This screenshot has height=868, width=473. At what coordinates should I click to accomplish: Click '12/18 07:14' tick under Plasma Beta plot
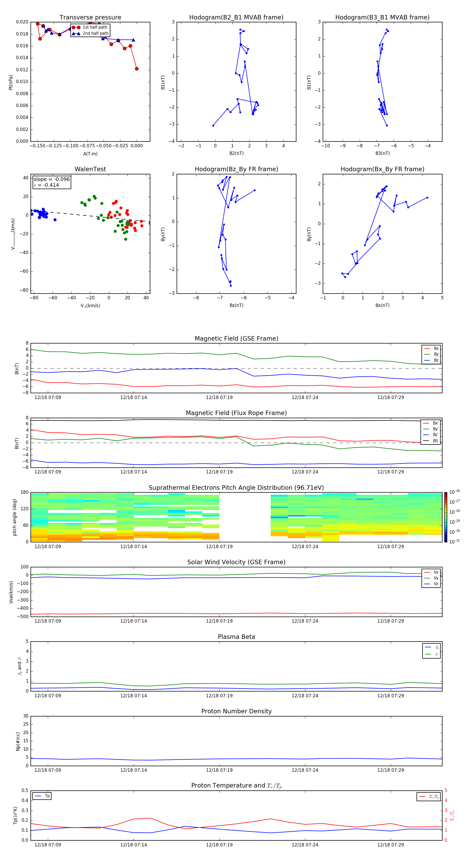[x=134, y=695]
